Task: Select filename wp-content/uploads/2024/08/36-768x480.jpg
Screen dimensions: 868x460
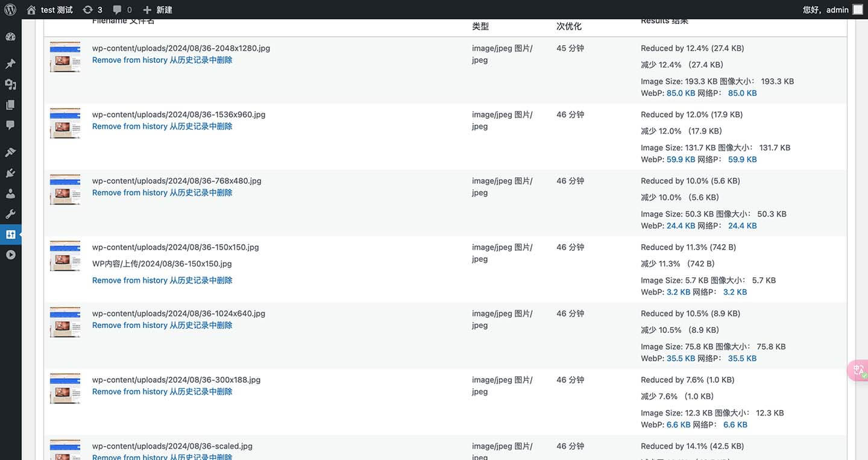Action: 177,181
